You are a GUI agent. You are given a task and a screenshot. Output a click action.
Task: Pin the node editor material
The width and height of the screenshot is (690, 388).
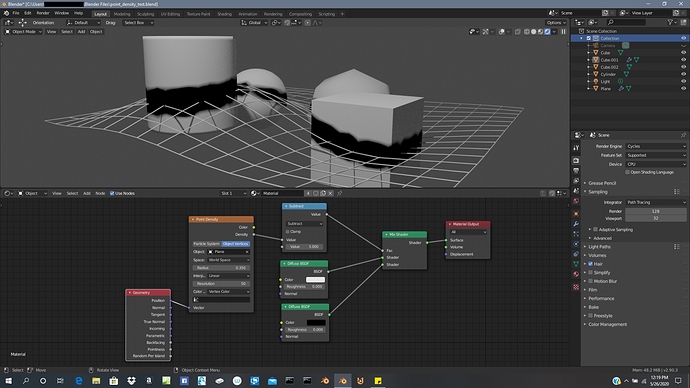pyautogui.click(x=340, y=193)
